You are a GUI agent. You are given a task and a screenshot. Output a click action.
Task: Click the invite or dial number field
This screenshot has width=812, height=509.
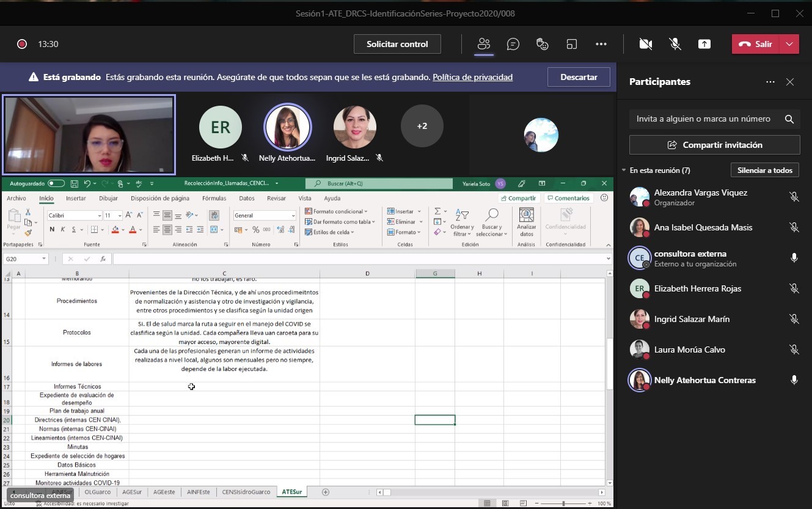[x=703, y=119]
